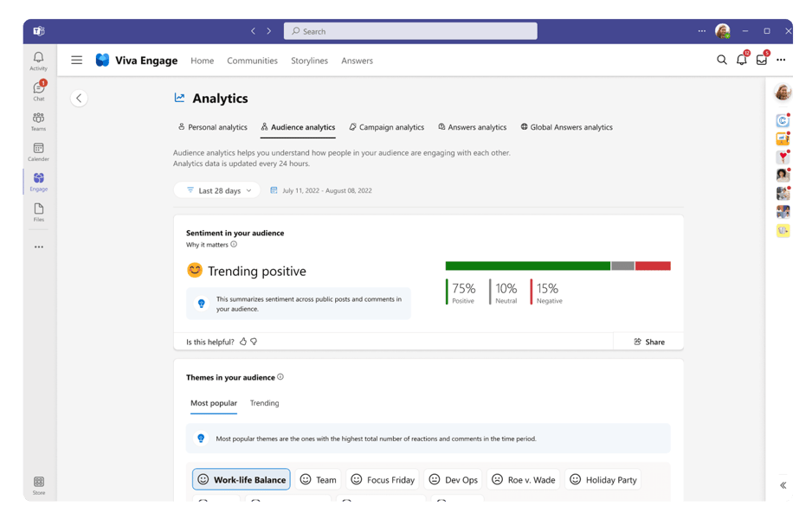812x519 pixels.
Task: Switch to the Trending themes tab
Action: [264, 403]
